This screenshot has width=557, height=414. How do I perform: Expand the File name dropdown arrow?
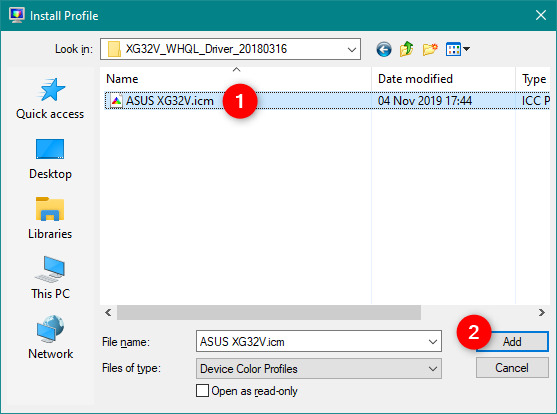pos(433,342)
